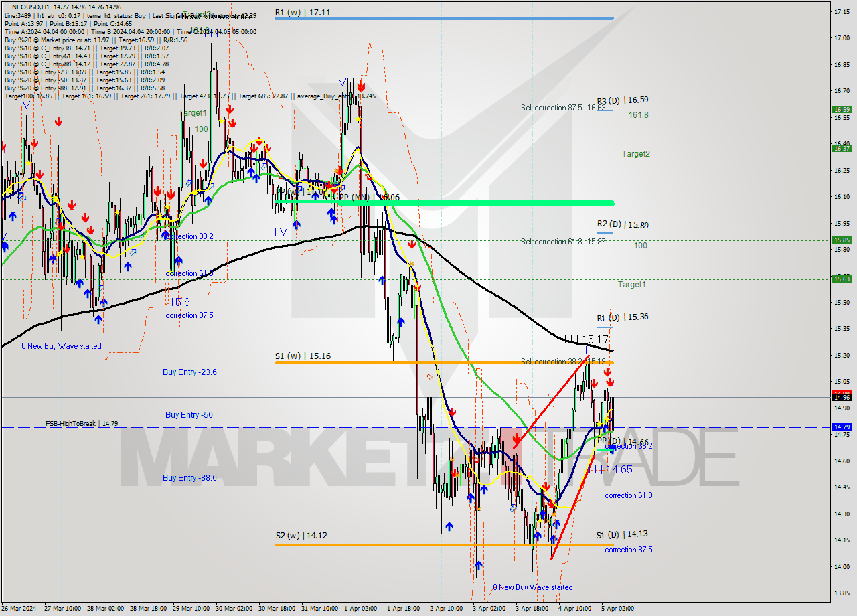Click the 3 Apr 18:00 time axis label
Screen dimensions: 857x616
(x=532, y=609)
